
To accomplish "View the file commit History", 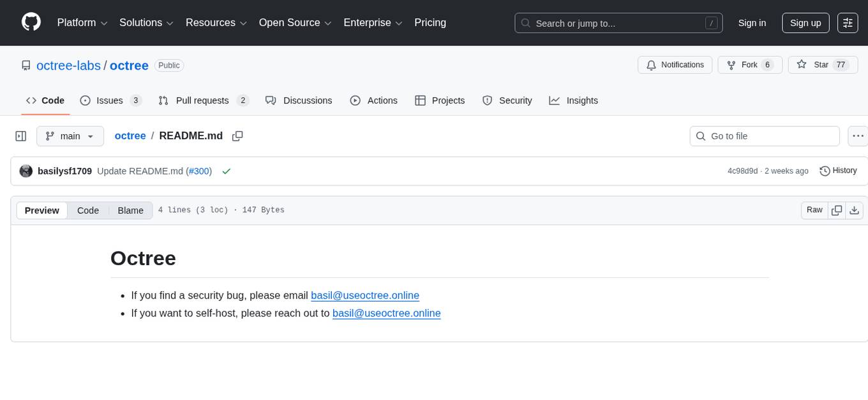I will coord(838,171).
